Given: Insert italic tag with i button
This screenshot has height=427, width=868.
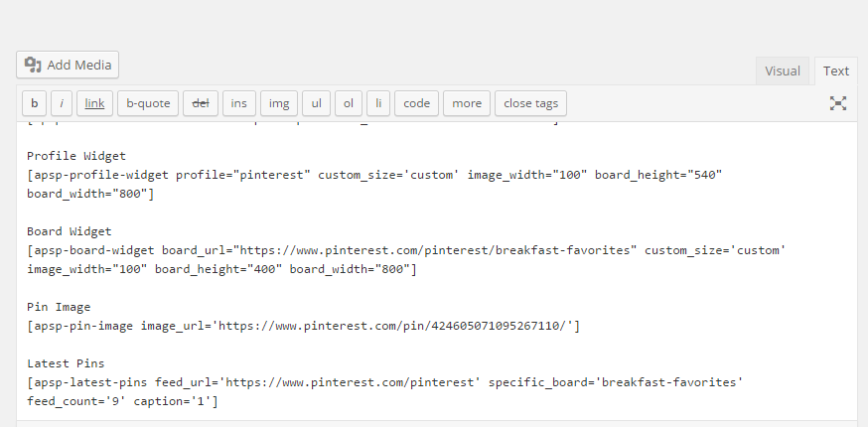Looking at the screenshot, I should coord(62,103).
